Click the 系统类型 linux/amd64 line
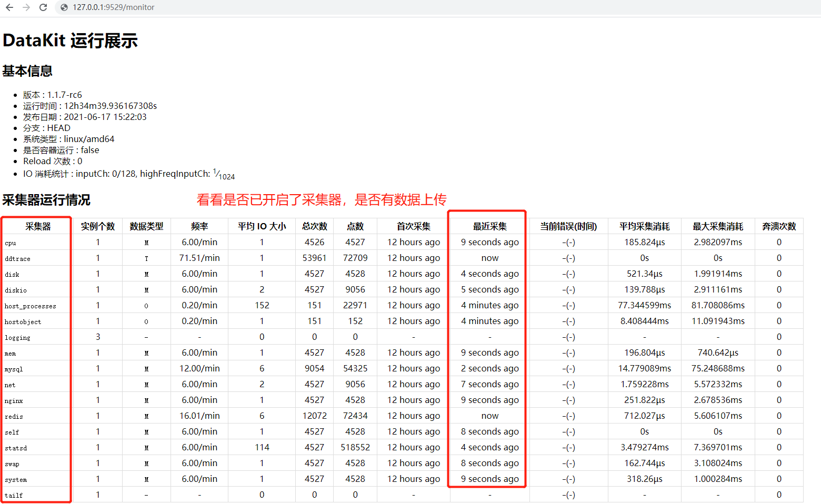Screen dimensions: 821x504 tap(68, 139)
